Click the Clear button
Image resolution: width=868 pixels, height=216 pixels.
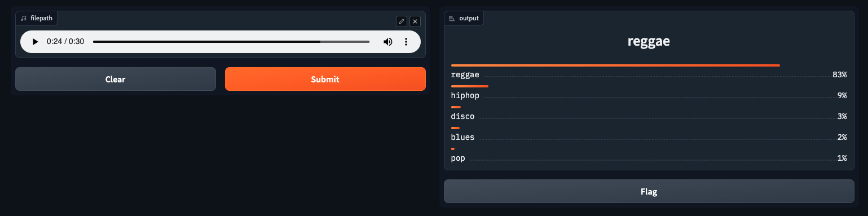pyautogui.click(x=116, y=79)
